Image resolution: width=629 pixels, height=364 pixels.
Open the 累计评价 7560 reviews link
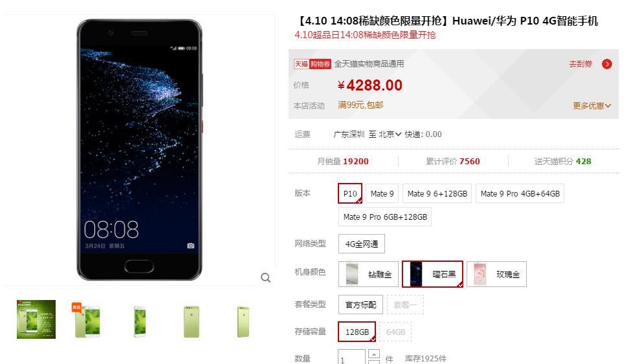(453, 161)
